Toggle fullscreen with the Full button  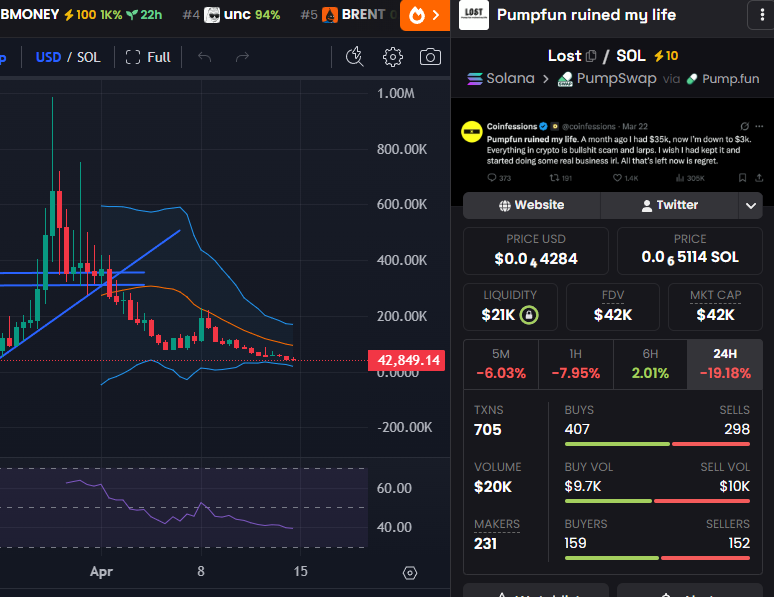tap(148, 57)
